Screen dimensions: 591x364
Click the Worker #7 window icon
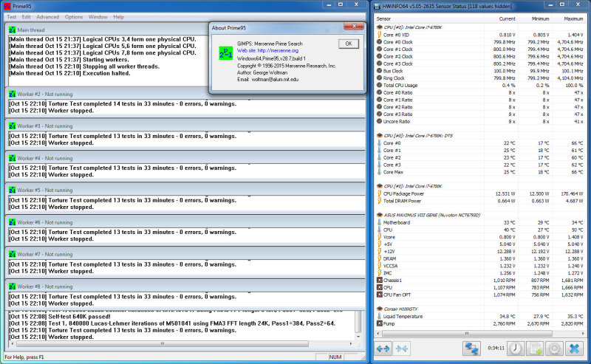tap(12, 254)
